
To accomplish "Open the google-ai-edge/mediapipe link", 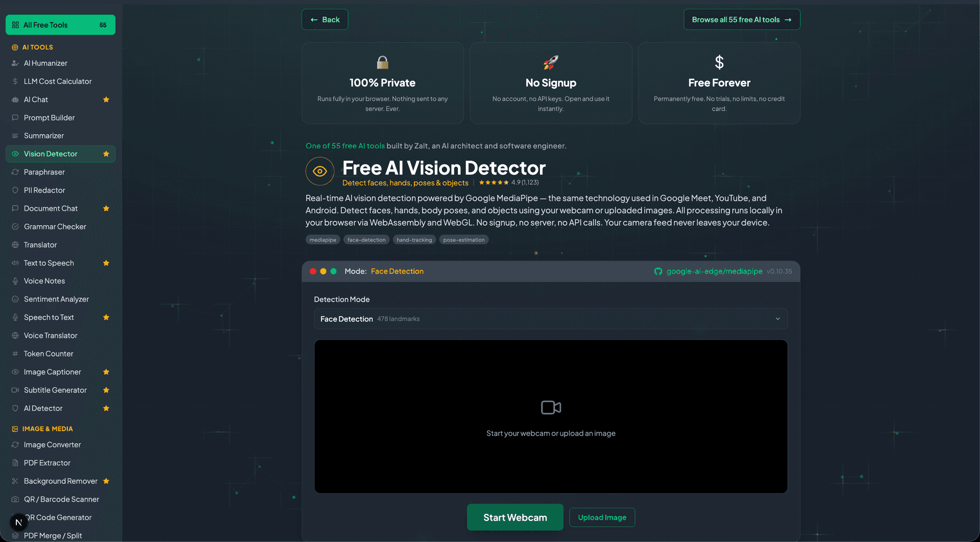I will click(714, 271).
